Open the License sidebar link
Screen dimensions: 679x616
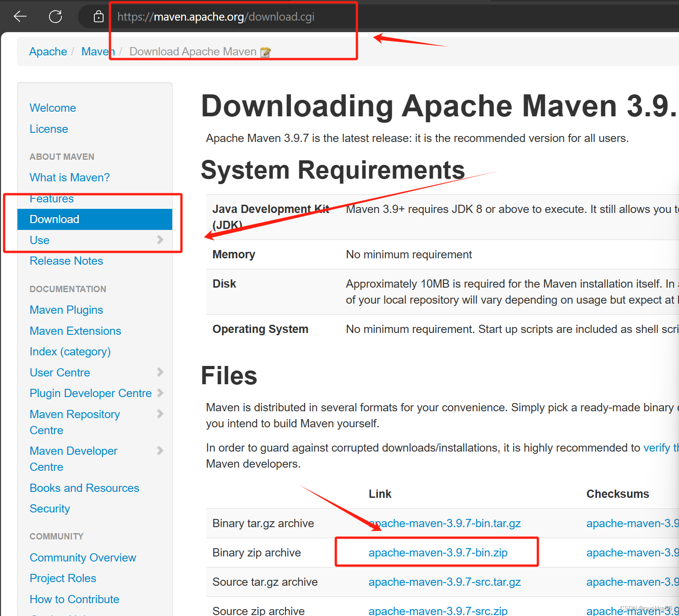click(x=49, y=129)
